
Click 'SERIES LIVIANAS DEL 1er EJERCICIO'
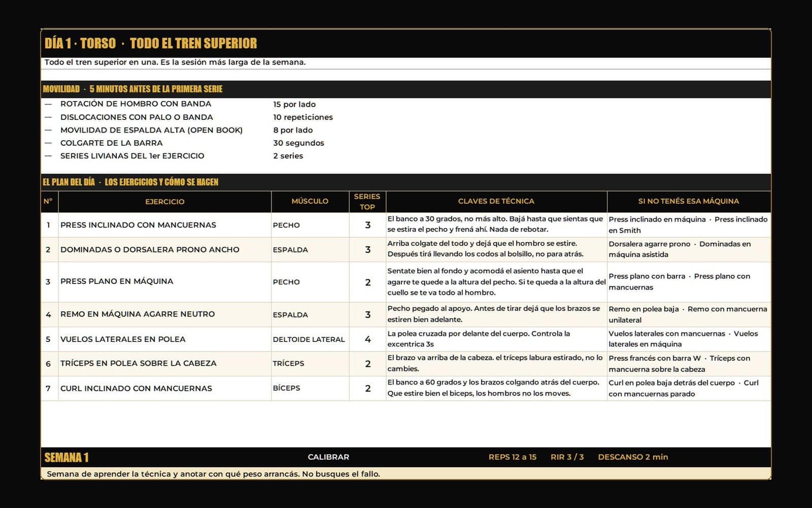coord(132,156)
